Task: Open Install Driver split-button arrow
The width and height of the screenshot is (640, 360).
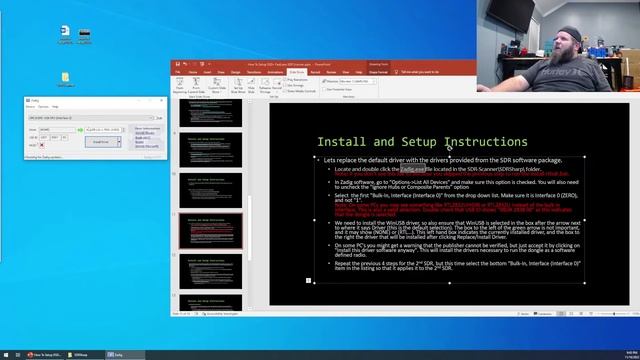Action: pos(119,142)
